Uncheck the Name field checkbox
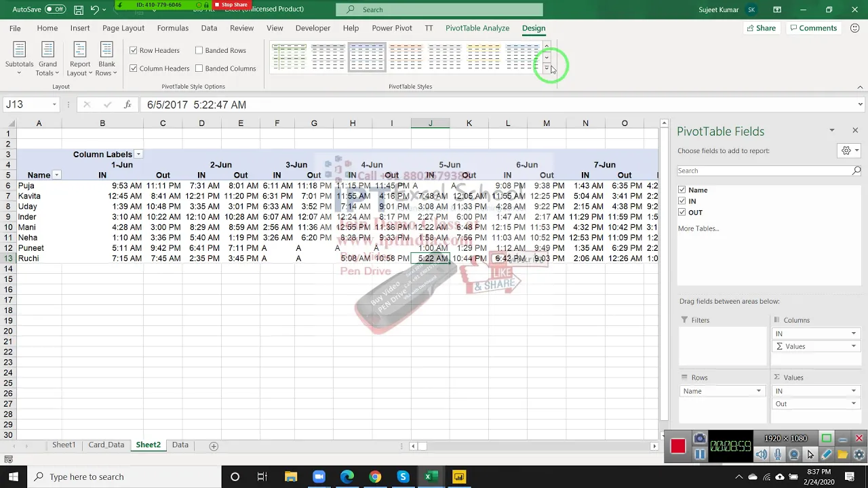Screen dimensions: 868x488 682,190
